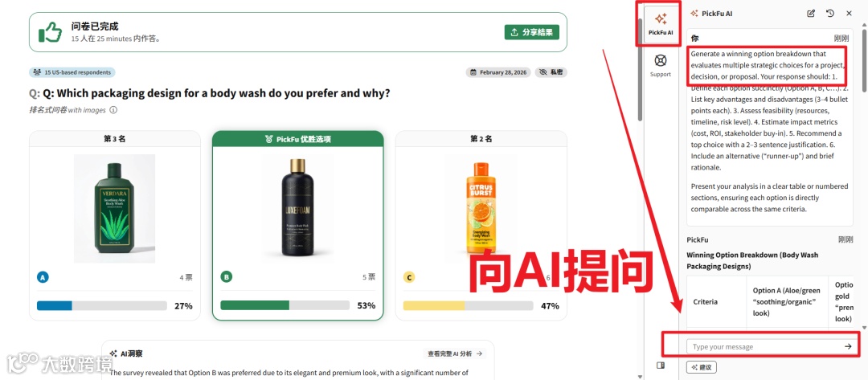
Task: Click the February 28, 2026 date badge
Action: [498, 72]
